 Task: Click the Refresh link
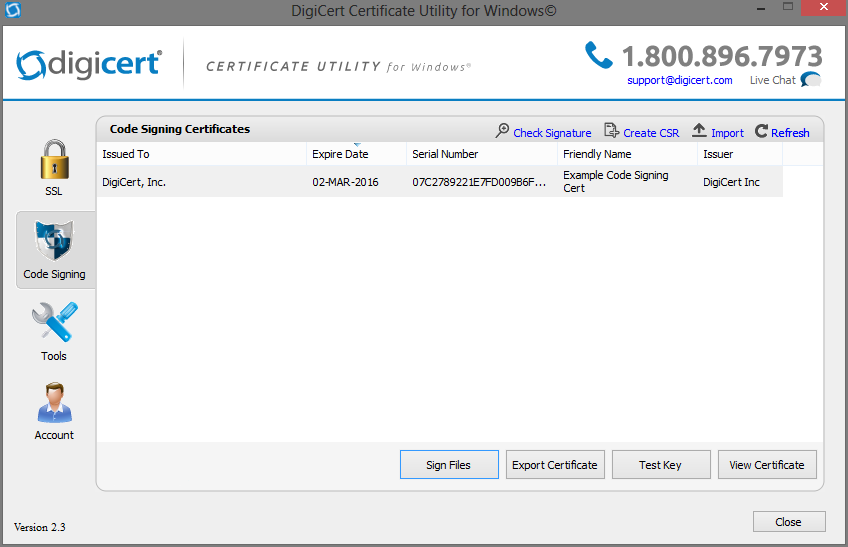point(790,133)
